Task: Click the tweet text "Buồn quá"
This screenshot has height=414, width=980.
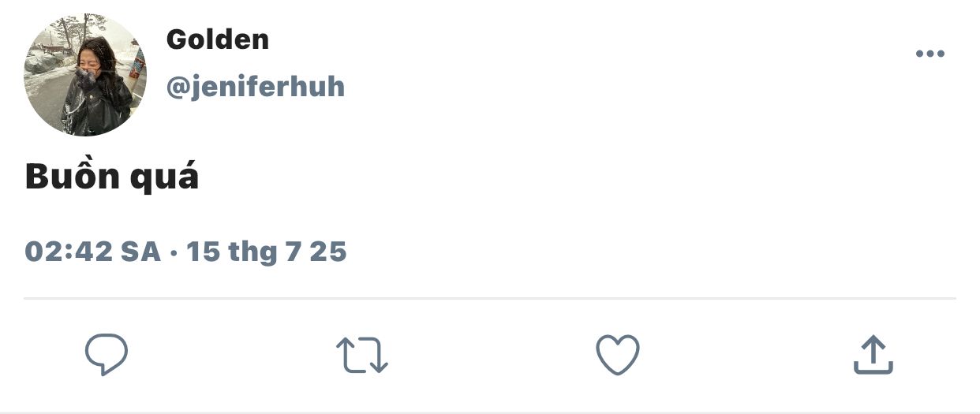Action: (112, 178)
